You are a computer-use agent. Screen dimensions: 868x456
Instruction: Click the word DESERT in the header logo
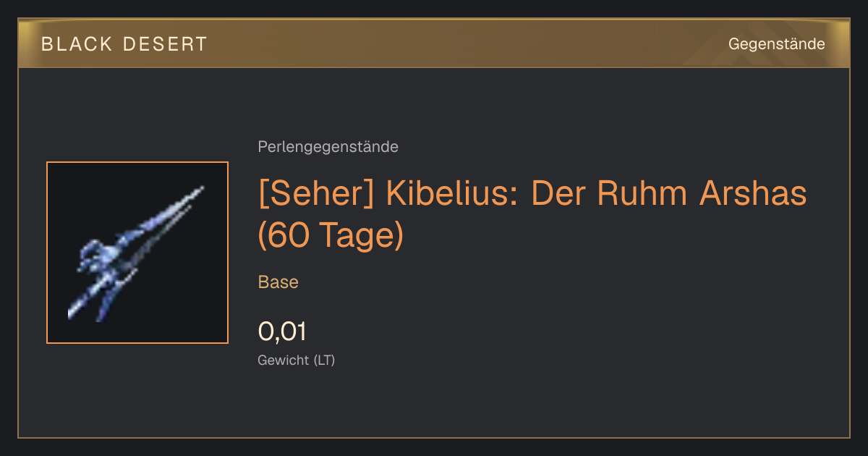tap(166, 44)
